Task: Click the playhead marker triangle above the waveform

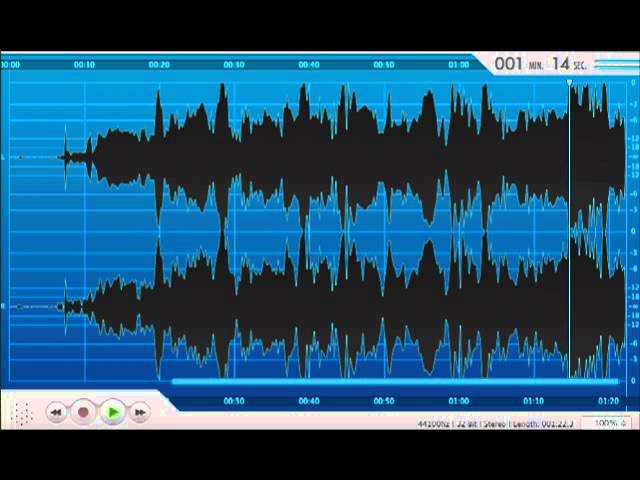Action: (569, 82)
